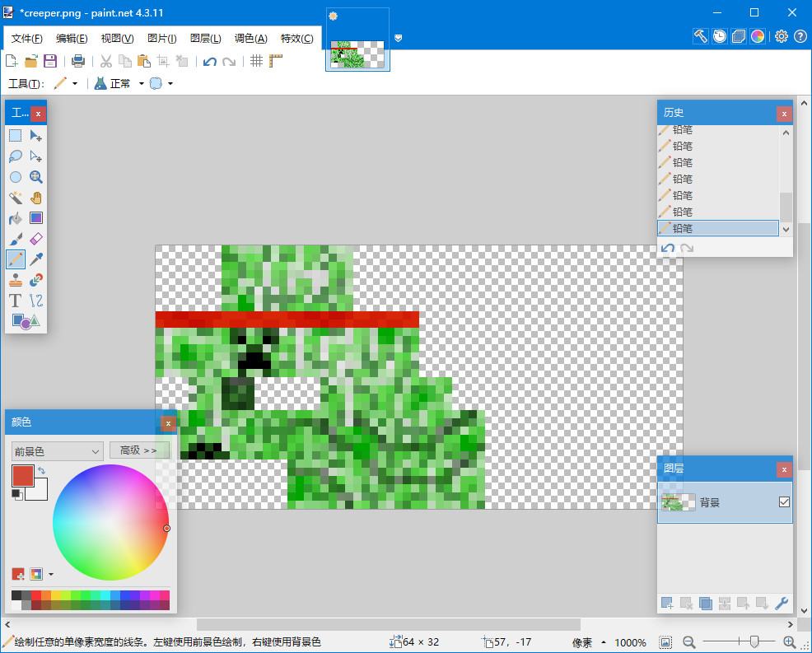Click the Save toolbar icon

pos(50,61)
